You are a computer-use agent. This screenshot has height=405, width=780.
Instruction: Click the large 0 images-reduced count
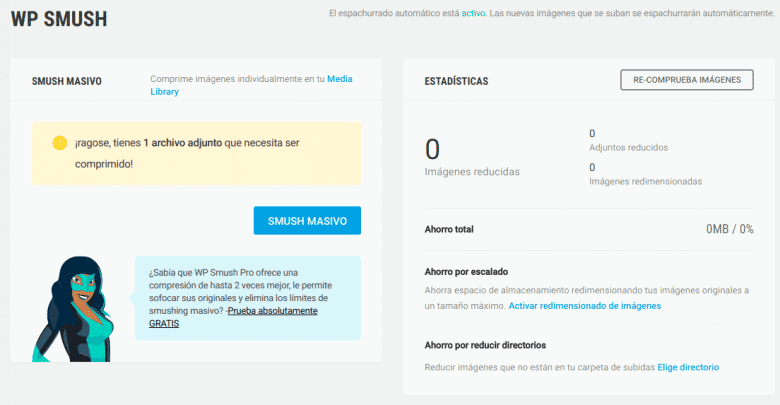432,149
